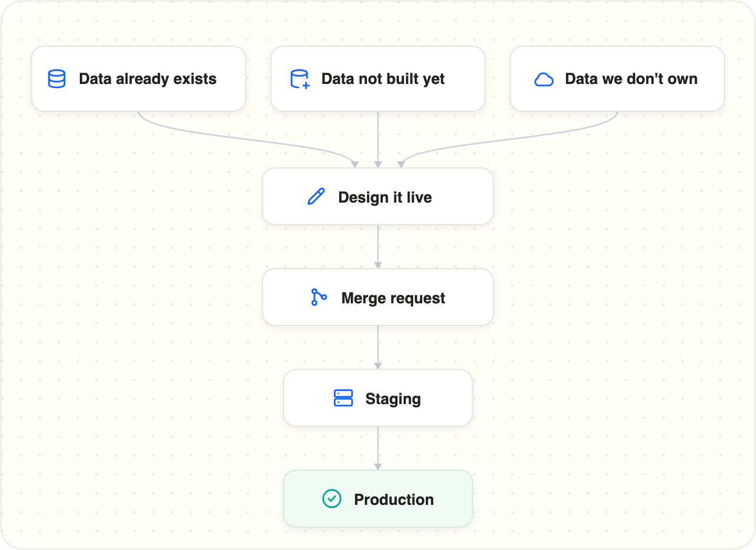756x550 pixels.
Task: Select the "Design it live" label
Action: [x=385, y=197]
